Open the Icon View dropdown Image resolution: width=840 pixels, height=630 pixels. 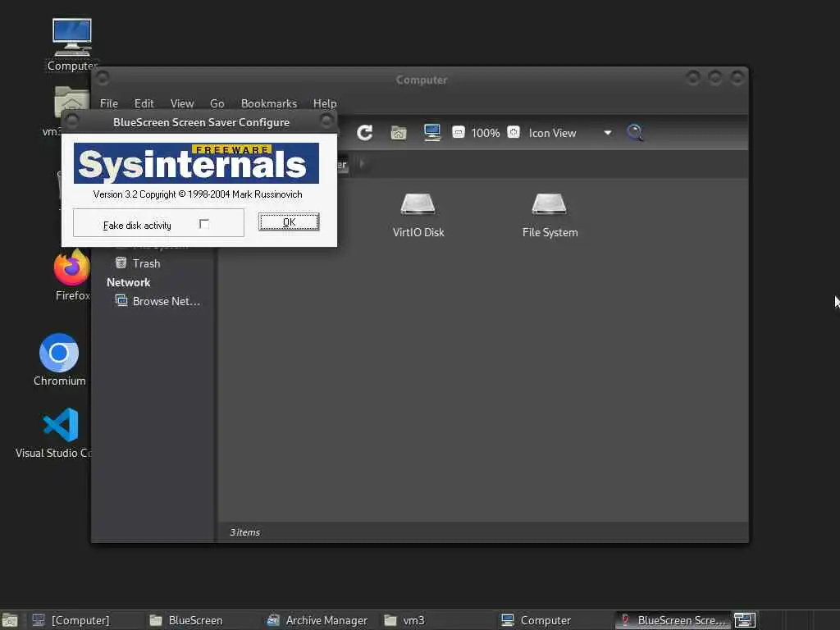coord(571,133)
